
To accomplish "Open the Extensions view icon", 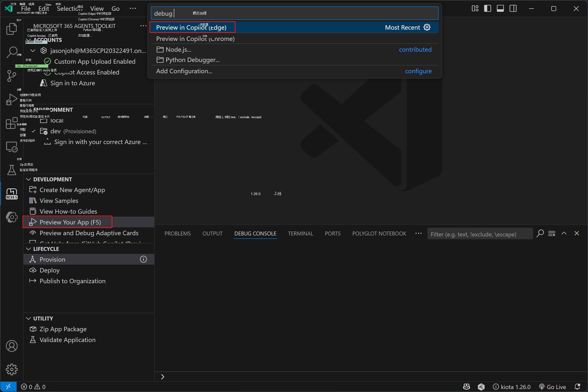I will coord(12,123).
